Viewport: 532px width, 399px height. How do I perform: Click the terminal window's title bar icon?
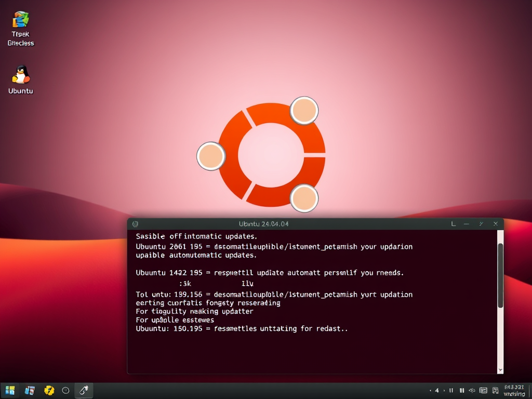click(135, 224)
